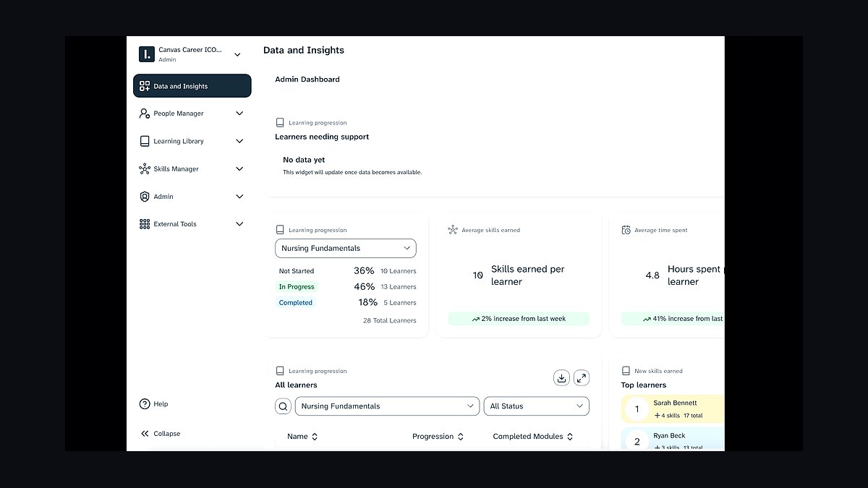
Task: Click the Help question mark icon
Action: click(145, 404)
